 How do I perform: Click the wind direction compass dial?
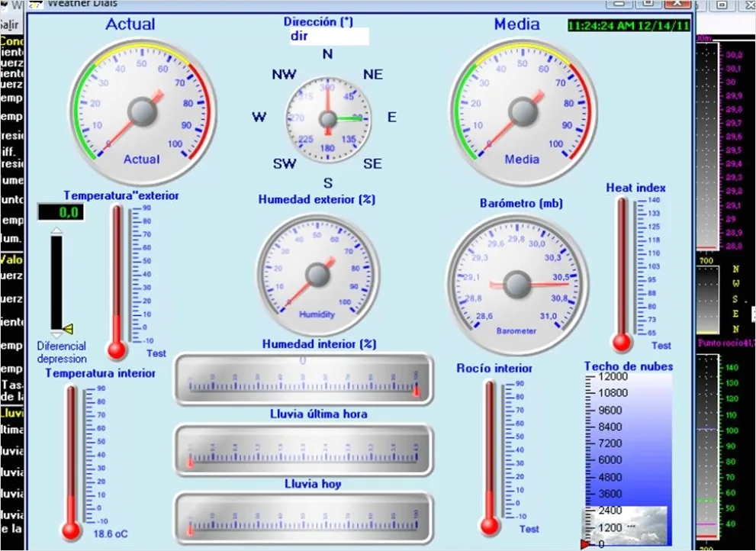pyautogui.click(x=328, y=119)
